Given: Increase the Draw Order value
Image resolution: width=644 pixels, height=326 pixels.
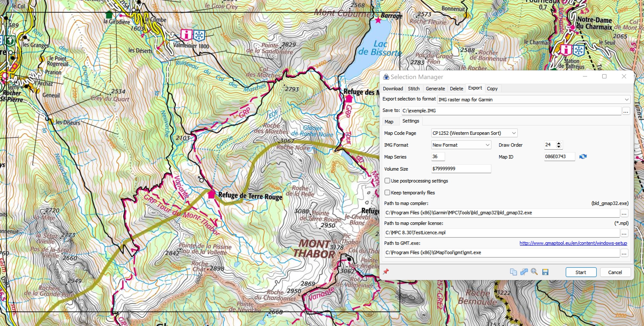Looking at the screenshot, I should coord(559,143).
